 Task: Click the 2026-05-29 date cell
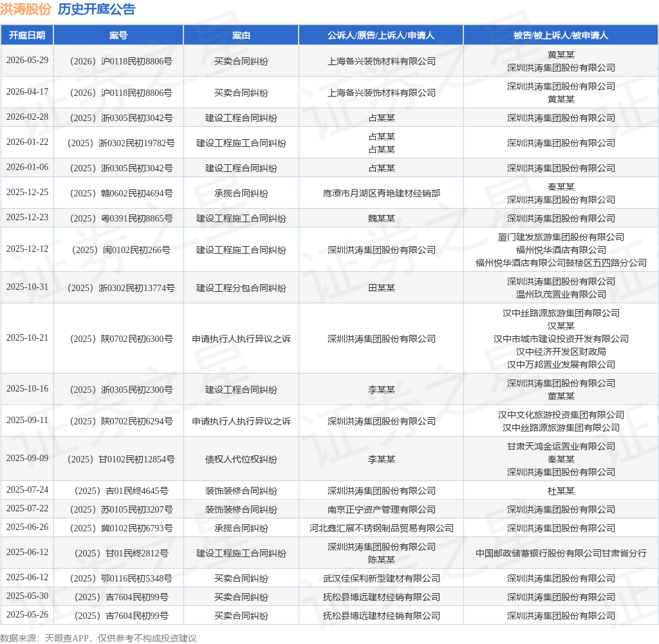coord(27,60)
